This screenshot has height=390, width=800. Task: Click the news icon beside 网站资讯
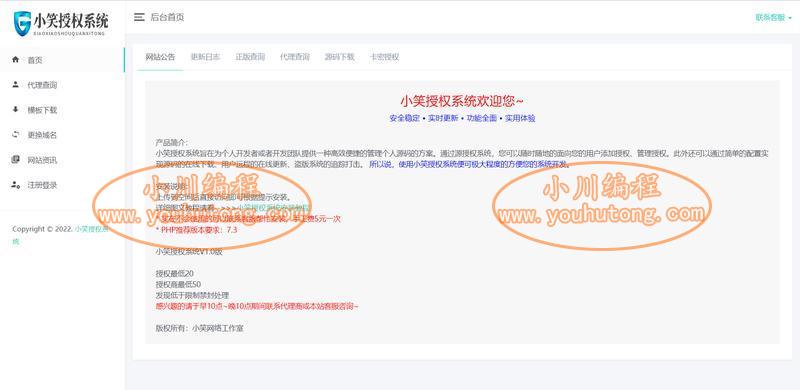pyautogui.click(x=15, y=160)
